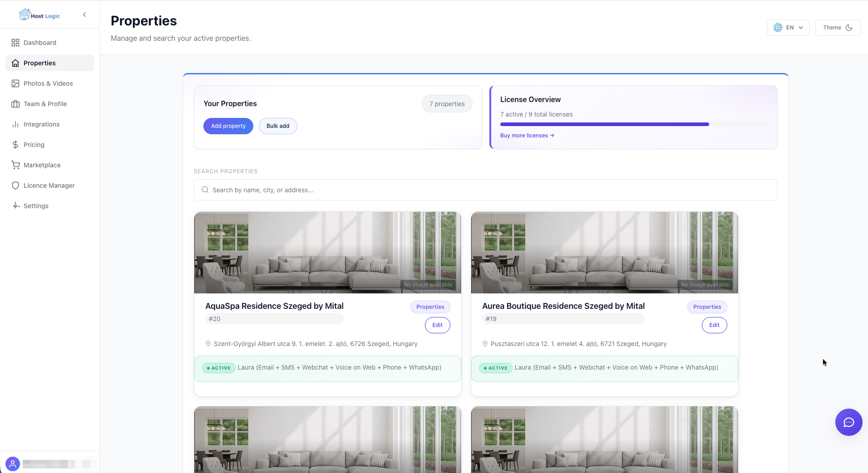Click the ACTIVE badge on AquaSpa card
The image size is (868, 473).
coord(219,368)
